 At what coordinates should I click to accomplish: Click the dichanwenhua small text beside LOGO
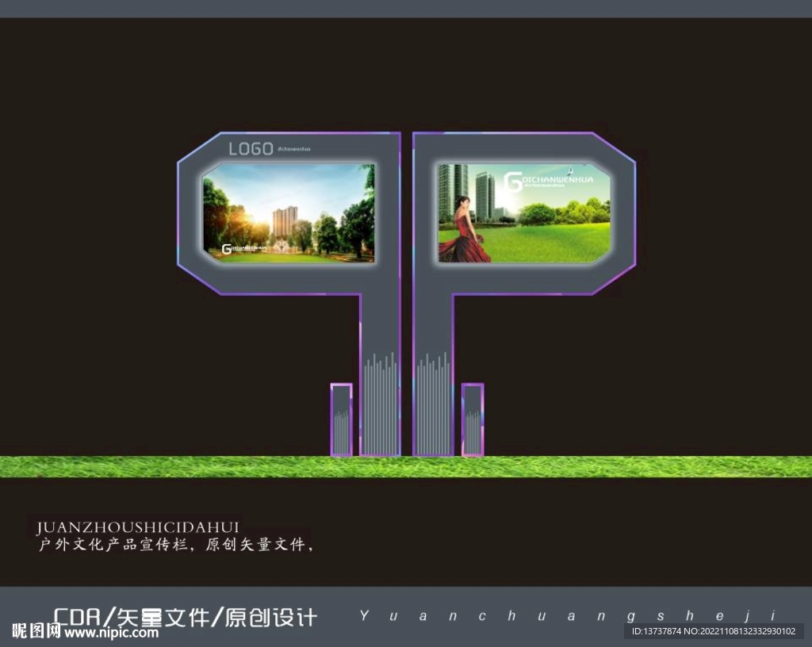pyautogui.click(x=294, y=149)
